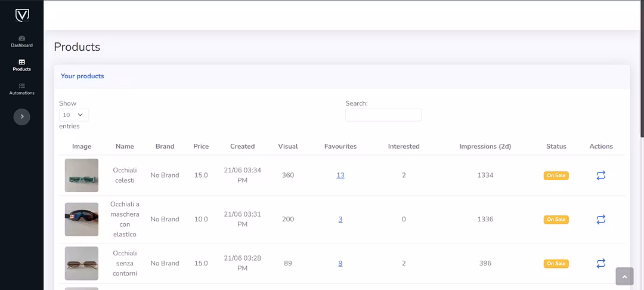The height and width of the screenshot is (290, 644).
Task: Expand the sidebar with chevron toggle
Action: (22, 116)
